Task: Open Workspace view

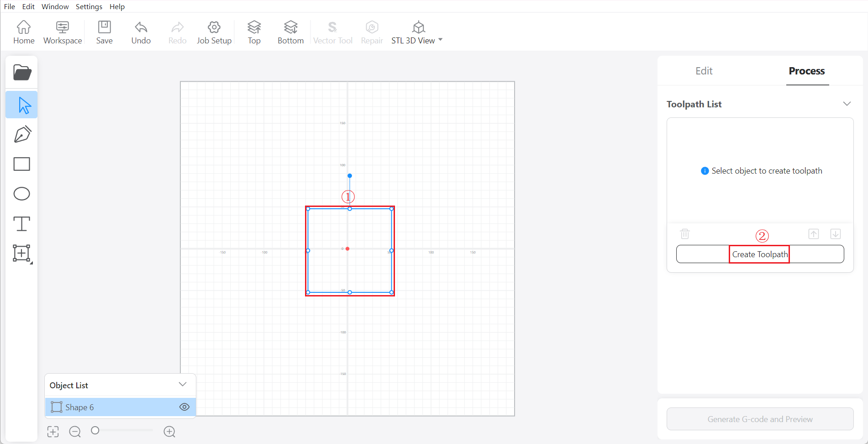Action: pos(63,32)
